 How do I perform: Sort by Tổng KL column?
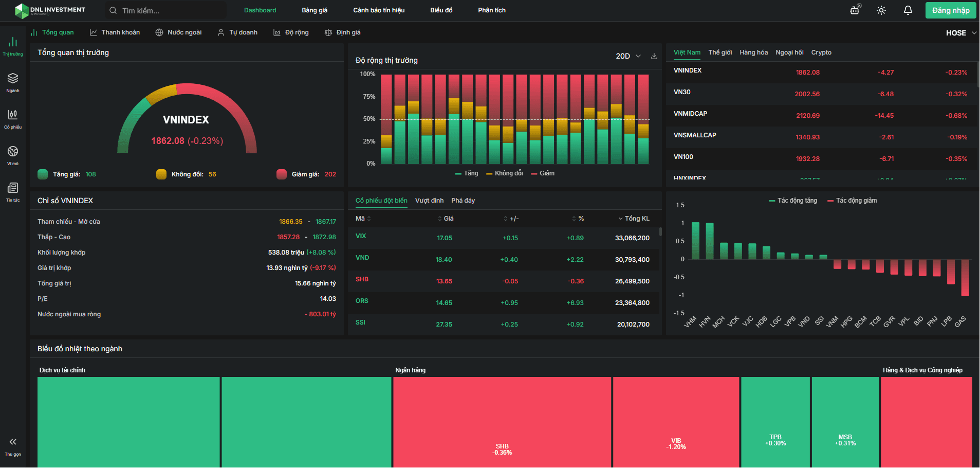(x=634, y=219)
